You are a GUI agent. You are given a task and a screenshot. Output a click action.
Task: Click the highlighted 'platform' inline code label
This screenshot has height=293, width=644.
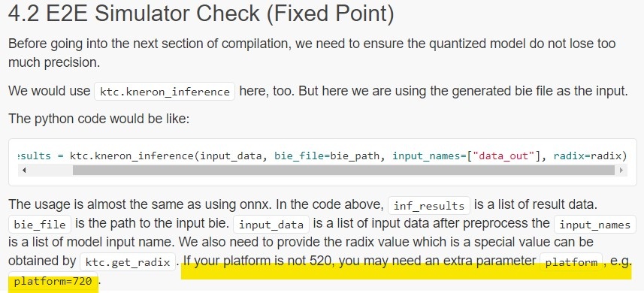click(571, 261)
